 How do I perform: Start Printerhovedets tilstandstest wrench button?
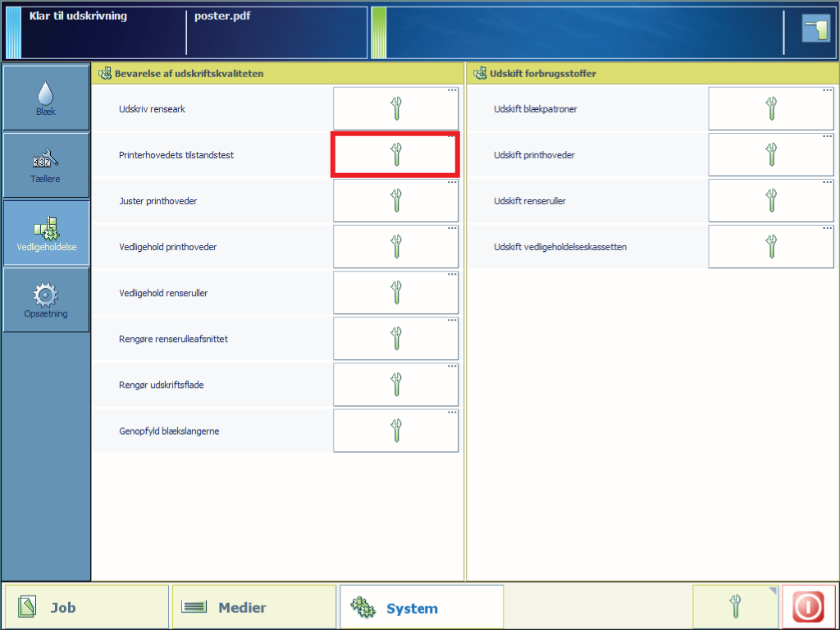coord(396,155)
